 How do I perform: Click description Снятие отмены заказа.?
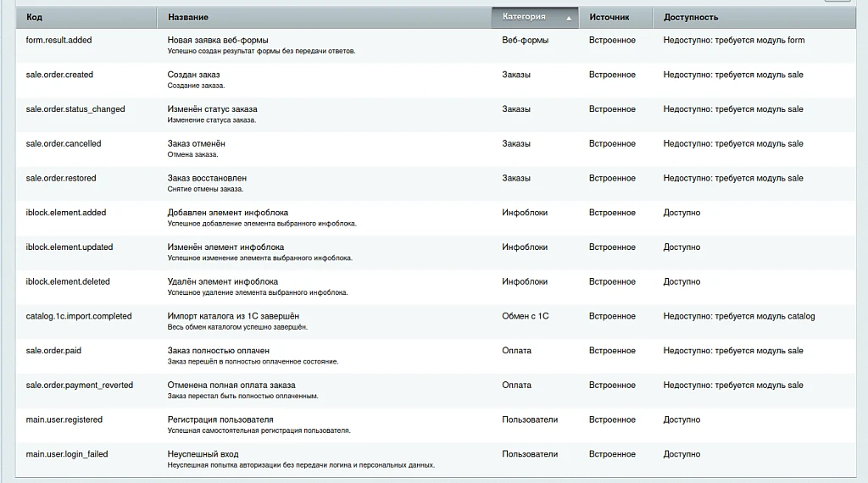tap(205, 189)
